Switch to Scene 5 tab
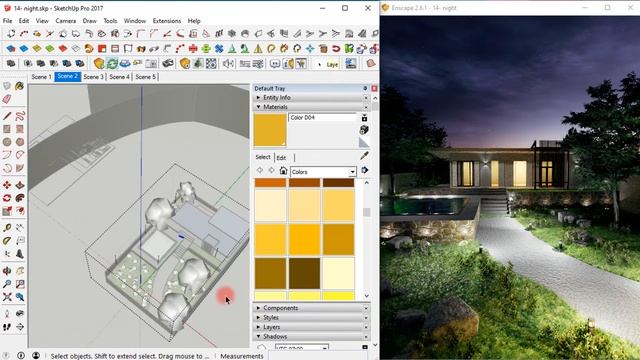The height and width of the screenshot is (360, 640). [145, 77]
